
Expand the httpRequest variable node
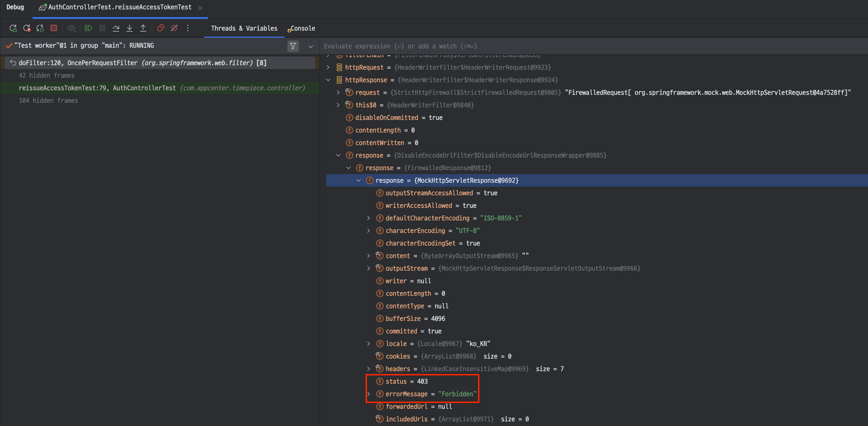[328, 67]
